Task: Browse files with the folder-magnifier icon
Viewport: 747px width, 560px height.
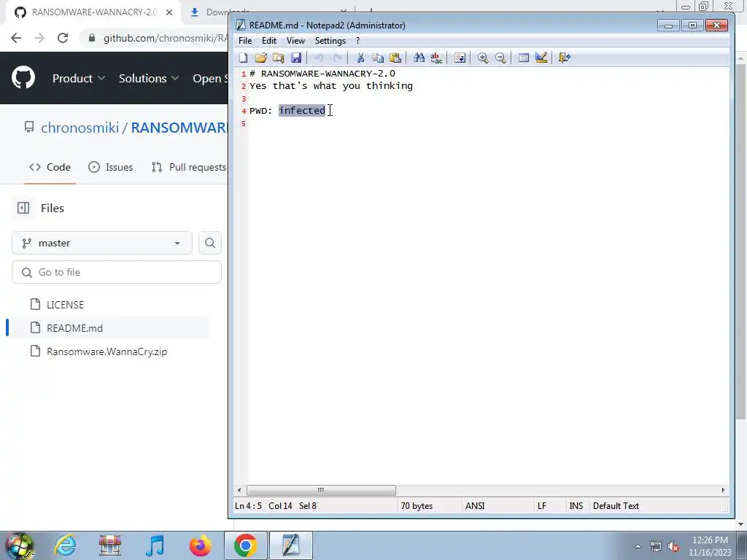Action: 278,58
